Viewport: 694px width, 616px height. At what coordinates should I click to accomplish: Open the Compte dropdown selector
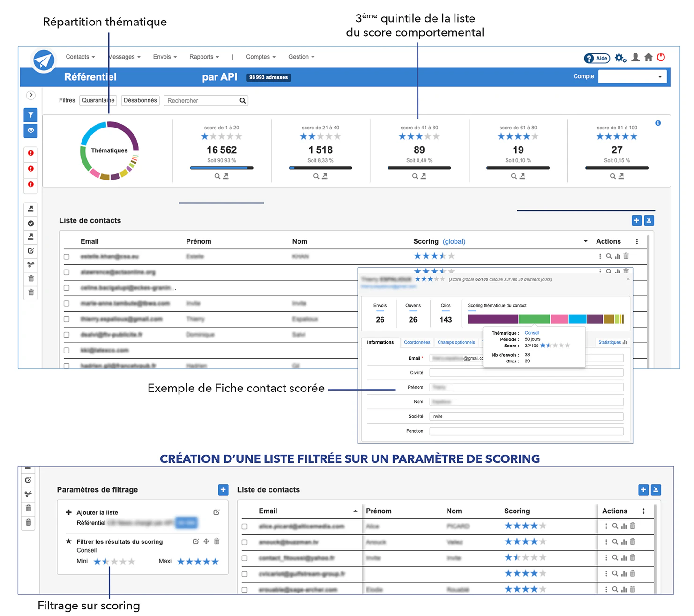(632, 76)
